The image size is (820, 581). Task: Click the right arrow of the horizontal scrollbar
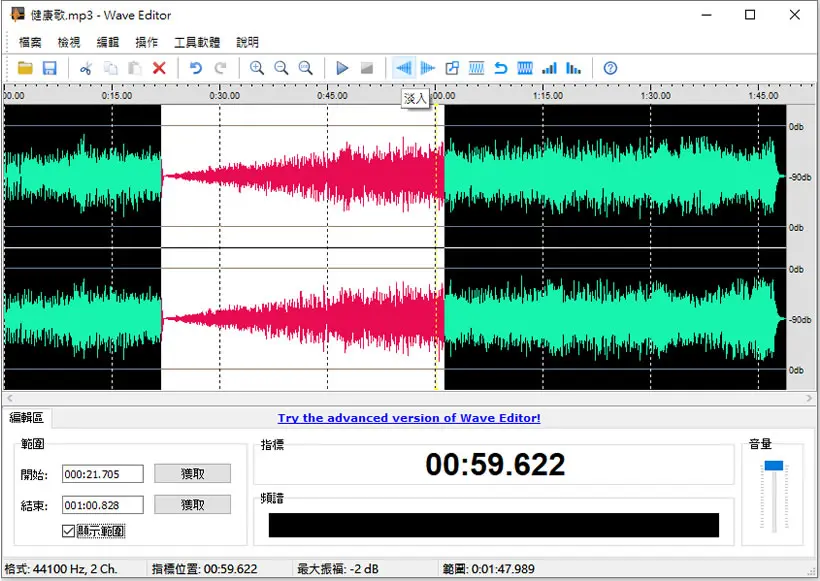tap(809, 398)
